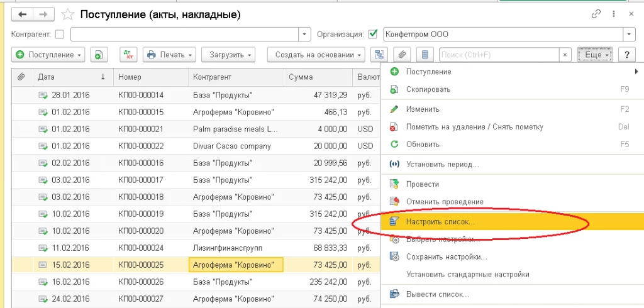This screenshot has height=308, width=644.
Task: Choose Обновить from the menu
Action: point(513,144)
